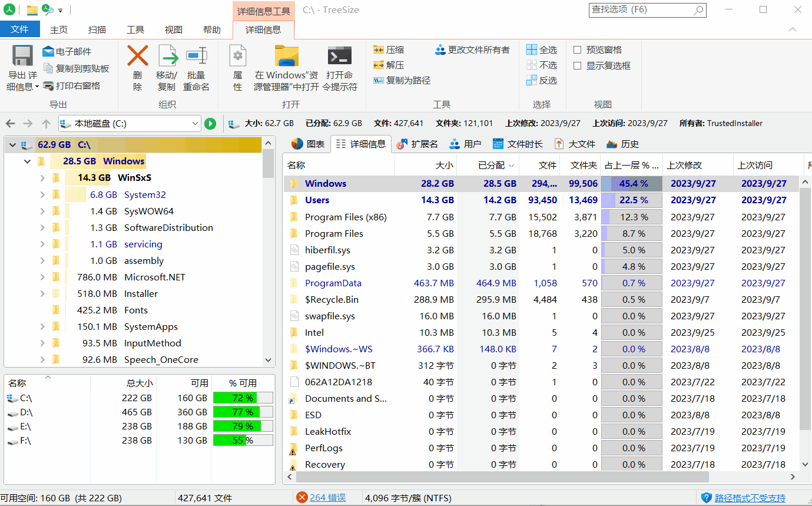Image resolution: width=812 pixels, height=506 pixels.
Task: Click Change file owner (更改文件所有者)
Action: (x=472, y=50)
